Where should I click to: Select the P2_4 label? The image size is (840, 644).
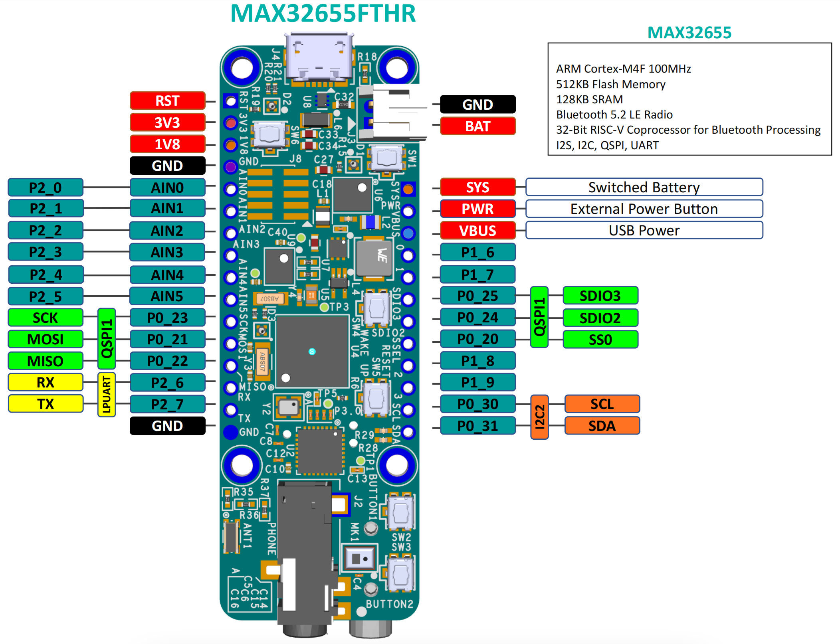(46, 275)
